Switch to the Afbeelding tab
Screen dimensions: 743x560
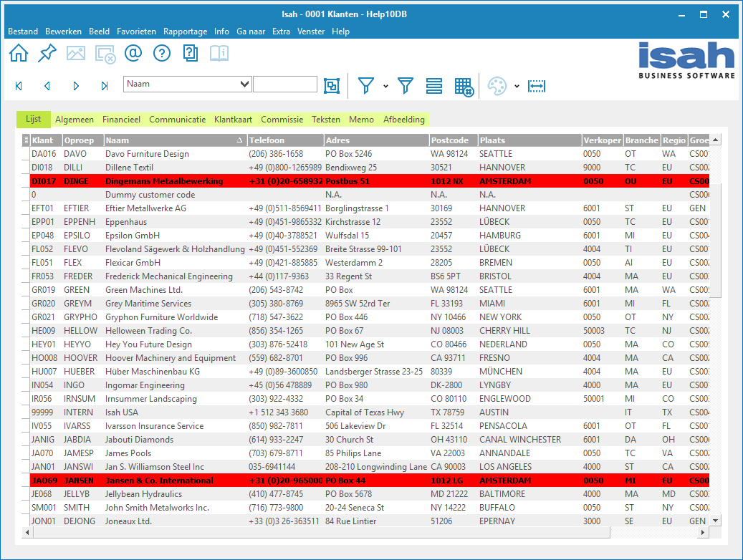click(x=403, y=120)
